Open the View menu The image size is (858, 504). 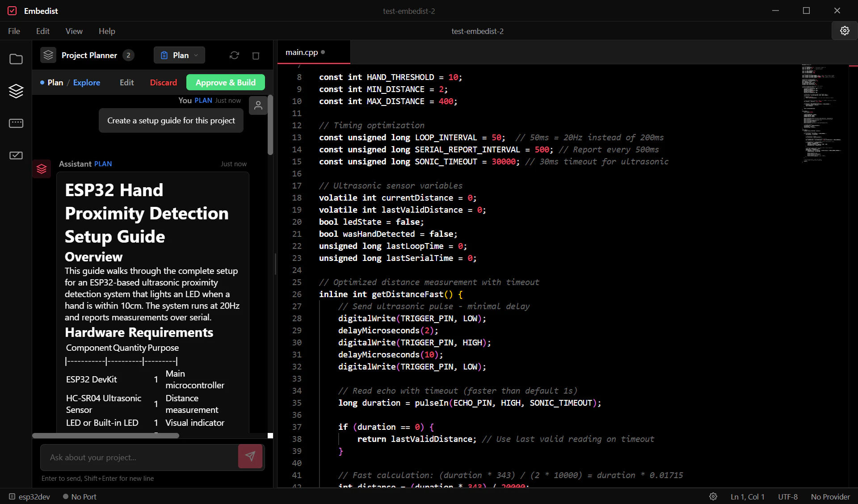[x=74, y=31]
